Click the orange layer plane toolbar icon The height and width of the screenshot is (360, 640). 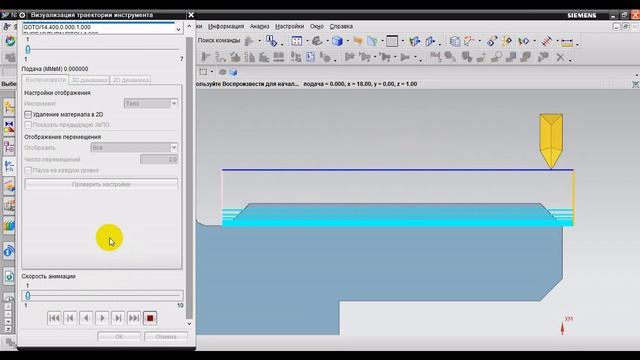pyautogui.click(x=358, y=41)
